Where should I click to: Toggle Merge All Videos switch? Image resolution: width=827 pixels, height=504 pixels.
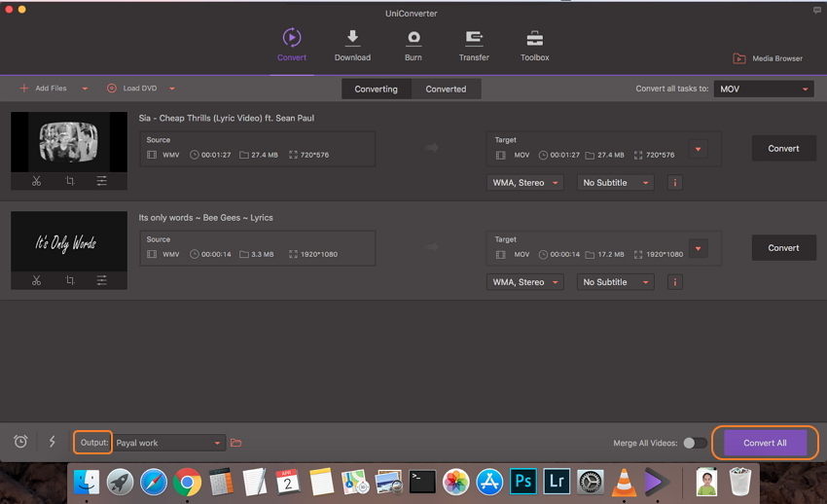pyautogui.click(x=695, y=443)
